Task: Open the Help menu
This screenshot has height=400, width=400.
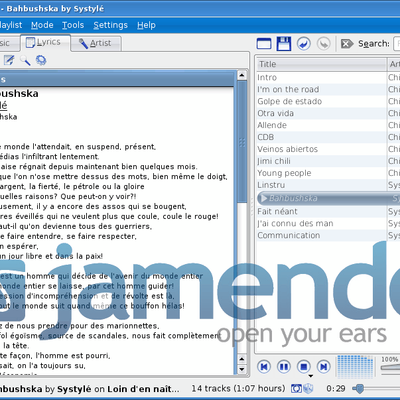Action: click(x=146, y=25)
